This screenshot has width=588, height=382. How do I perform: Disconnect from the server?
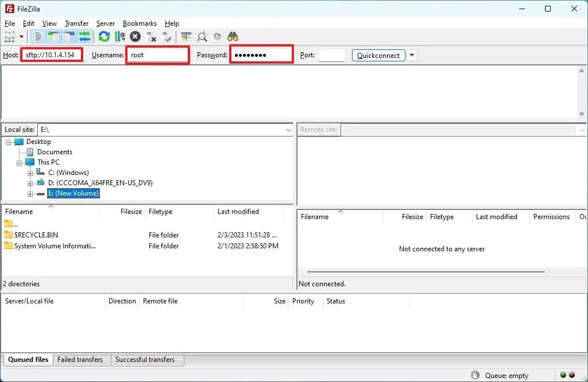(152, 36)
